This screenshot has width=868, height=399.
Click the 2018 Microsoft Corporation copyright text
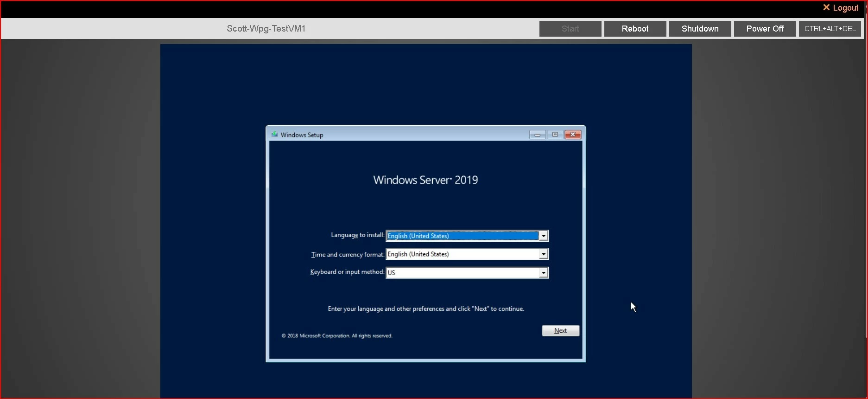[x=337, y=336]
